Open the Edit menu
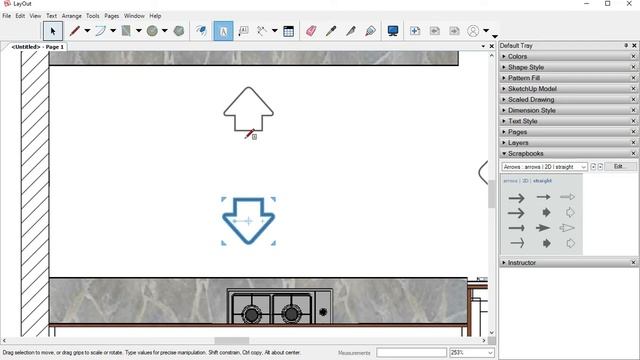Image resolution: width=640 pixels, height=360 pixels. 20,16
